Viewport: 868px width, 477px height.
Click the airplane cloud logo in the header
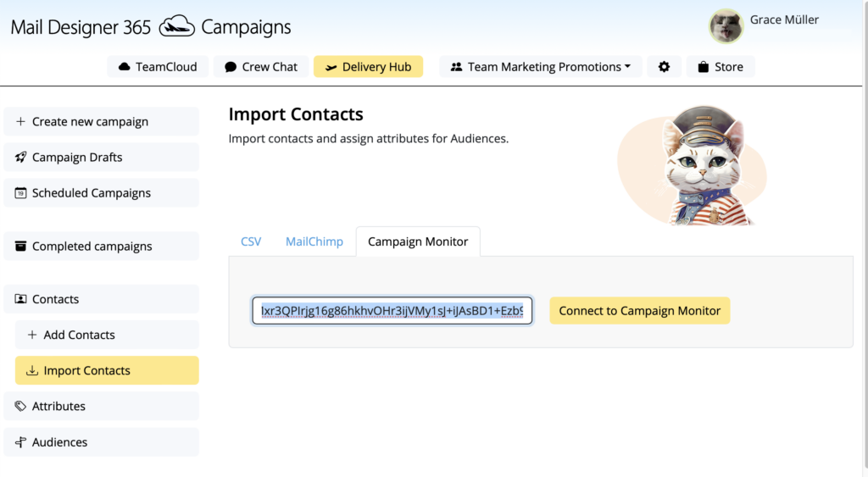tap(176, 26)
